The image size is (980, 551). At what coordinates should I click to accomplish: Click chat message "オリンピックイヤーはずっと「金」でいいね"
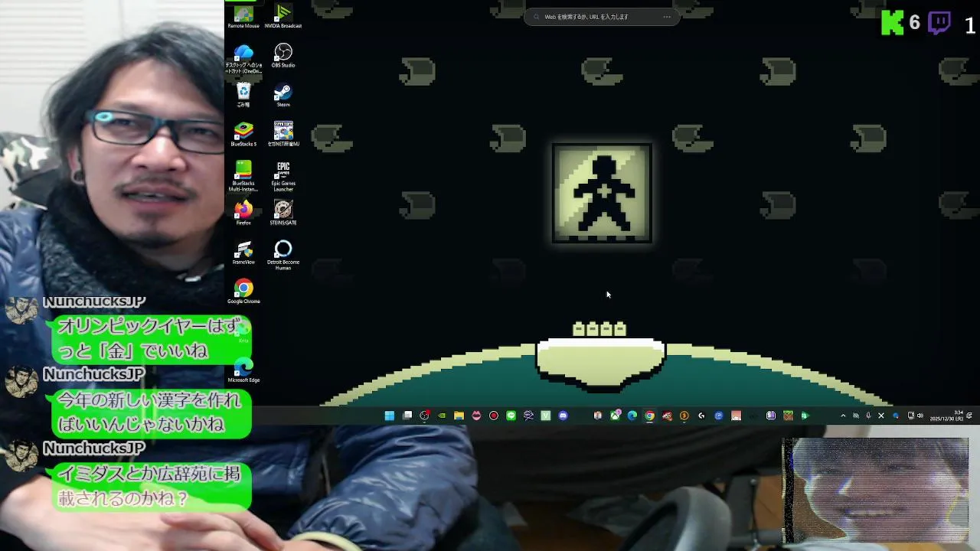(150, 338)
